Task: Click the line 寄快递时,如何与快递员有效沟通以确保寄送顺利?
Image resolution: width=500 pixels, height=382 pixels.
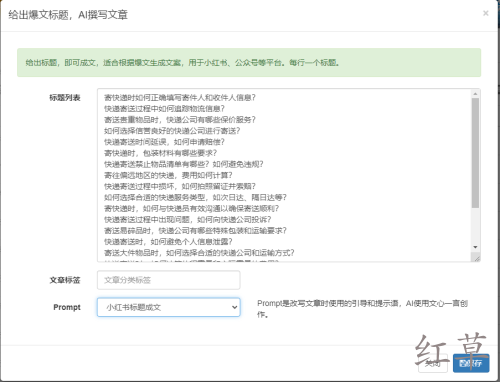Action: (x=191, y=208)
